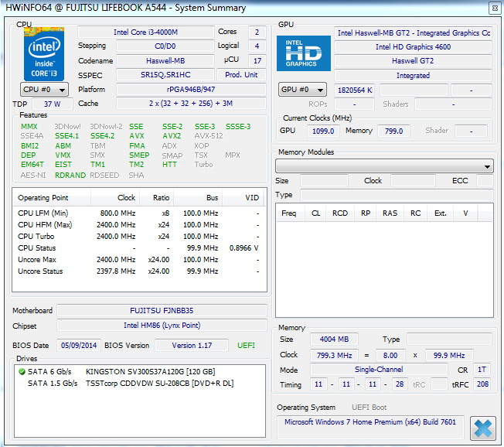Click the RDRAND feature label

(x=70, y=176)
